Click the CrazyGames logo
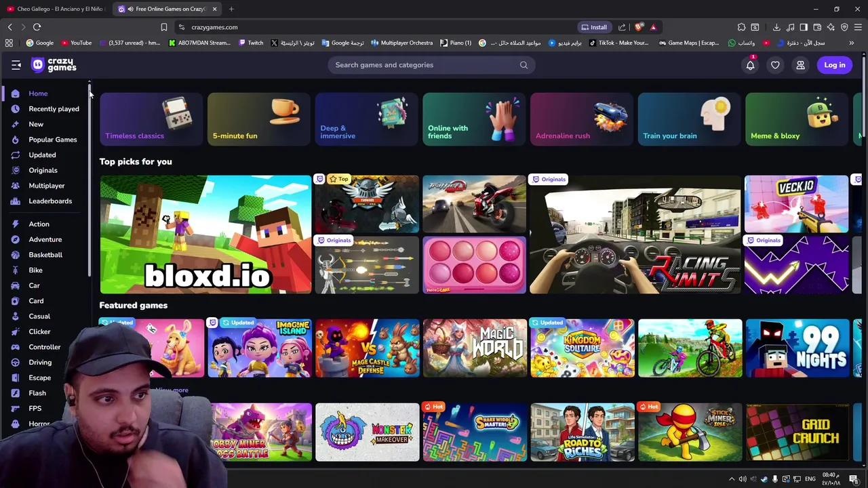The height and width of the screenshot is (488, 868). (54, 64)
